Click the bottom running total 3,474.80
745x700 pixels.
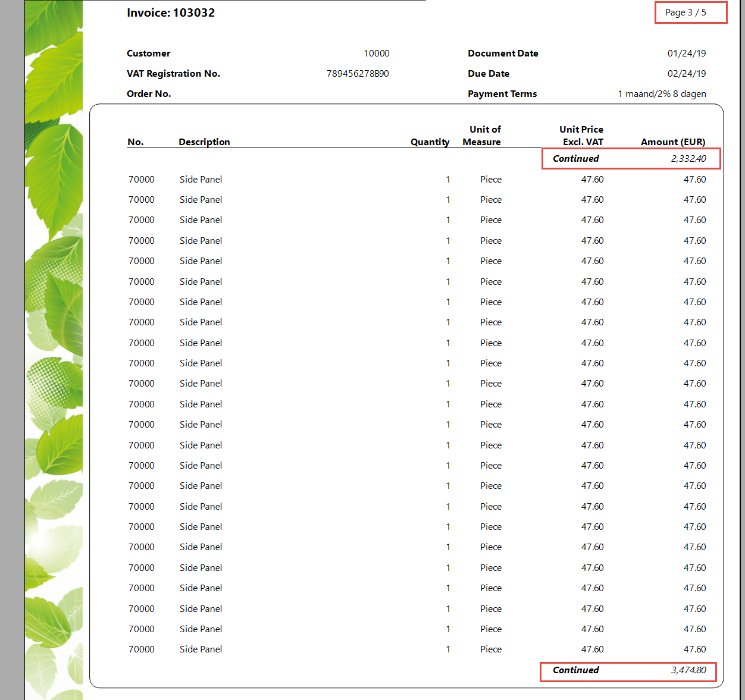688,670
